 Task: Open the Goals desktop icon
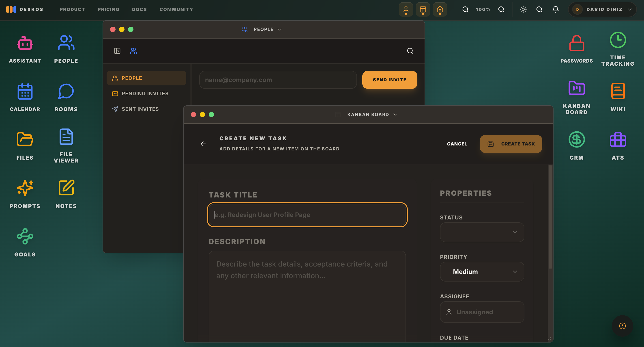(x=25, y=236)
